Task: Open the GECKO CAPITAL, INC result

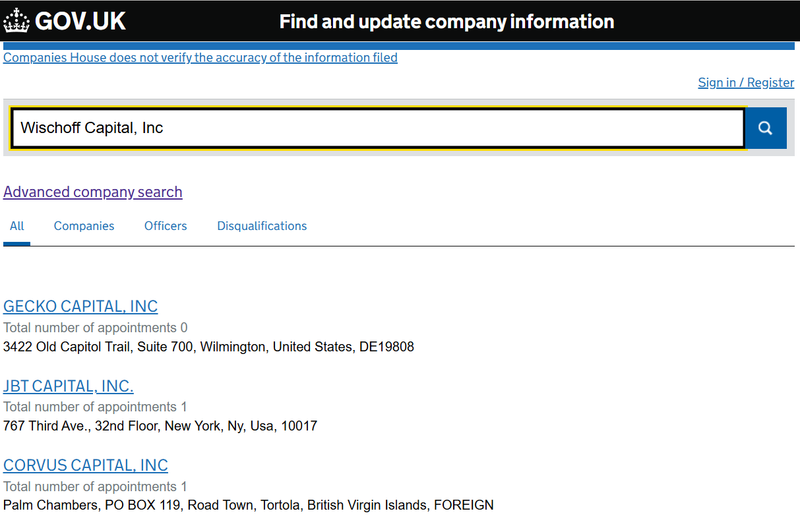Action: point(81,306)
